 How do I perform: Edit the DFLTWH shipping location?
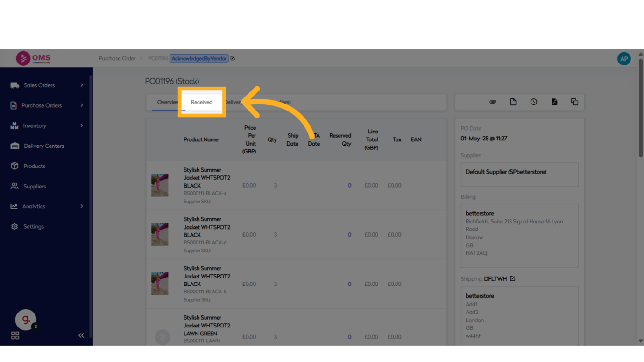pos(512,278)
